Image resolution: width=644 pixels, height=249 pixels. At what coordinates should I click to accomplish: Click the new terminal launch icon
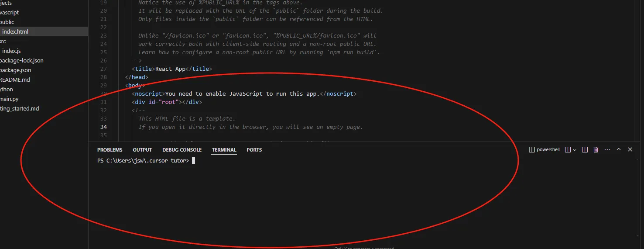coord(568,149)
